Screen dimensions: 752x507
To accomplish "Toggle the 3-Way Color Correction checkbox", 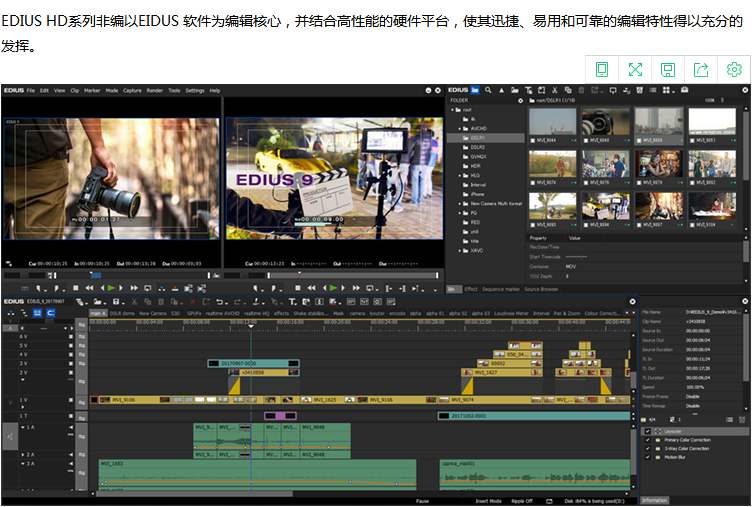I will (647, 448).
